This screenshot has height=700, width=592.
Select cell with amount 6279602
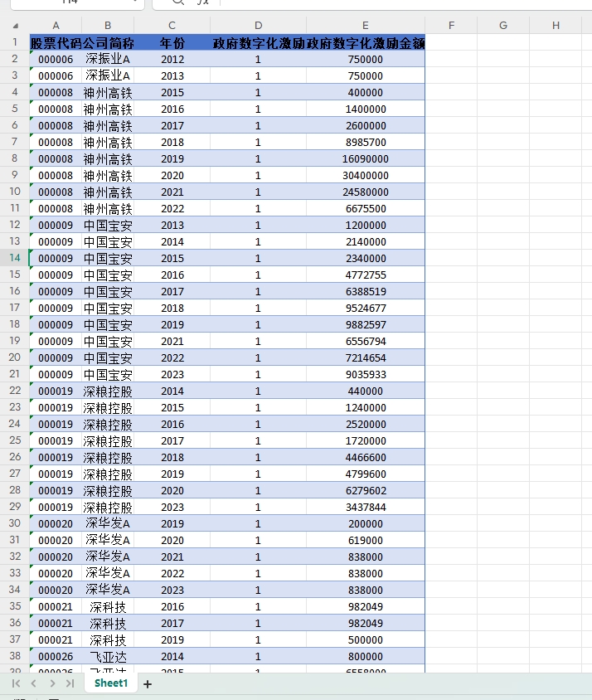[x=365, y=490]
